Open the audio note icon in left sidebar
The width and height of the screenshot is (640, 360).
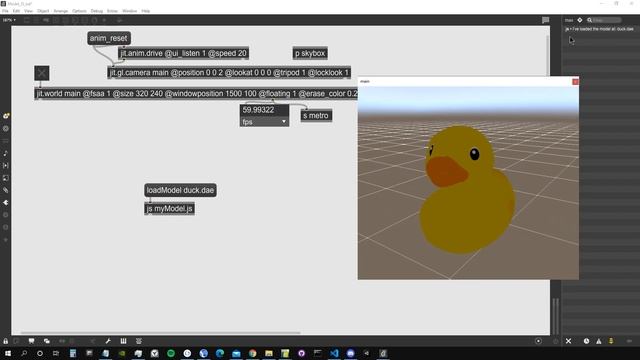(6, 153)
